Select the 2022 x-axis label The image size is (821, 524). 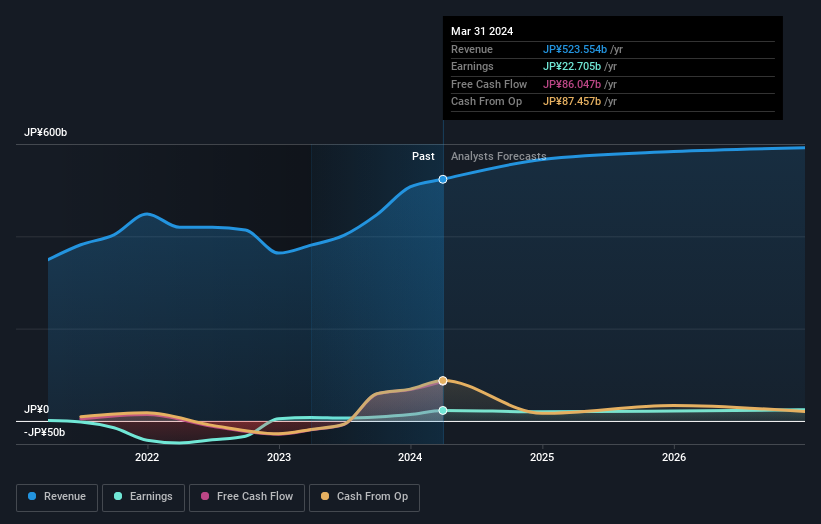click(147, 457)
